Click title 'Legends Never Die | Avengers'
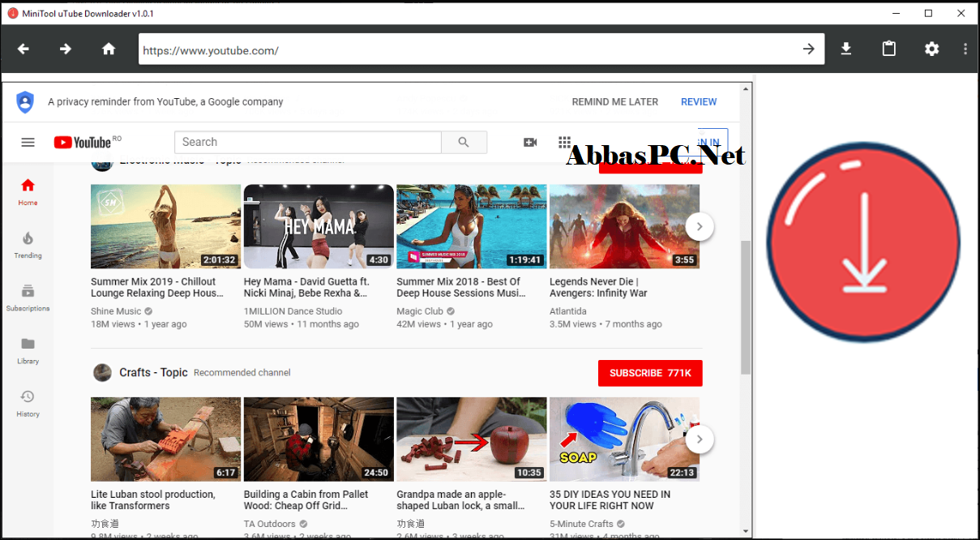The height and width of the screenshot is (540, 980). coord(598,287)
